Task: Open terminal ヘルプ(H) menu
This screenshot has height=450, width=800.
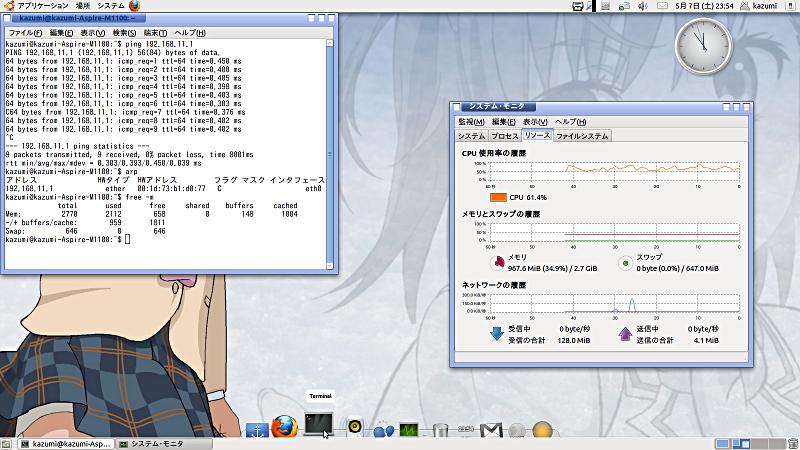Action: click(x=189, y=33)
